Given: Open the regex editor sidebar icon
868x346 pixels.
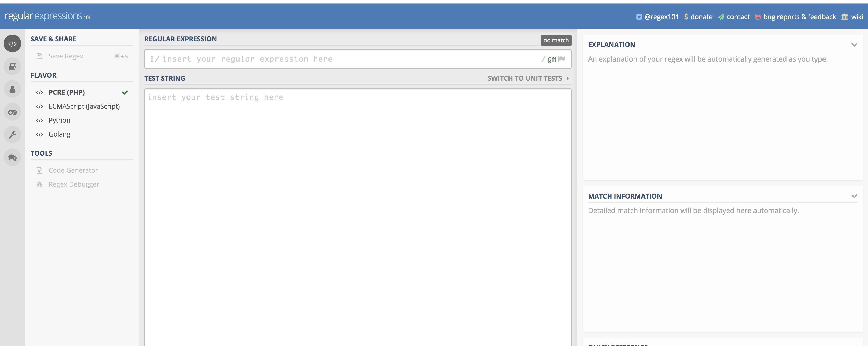Looking at the screenshot, I should (12, 44).
